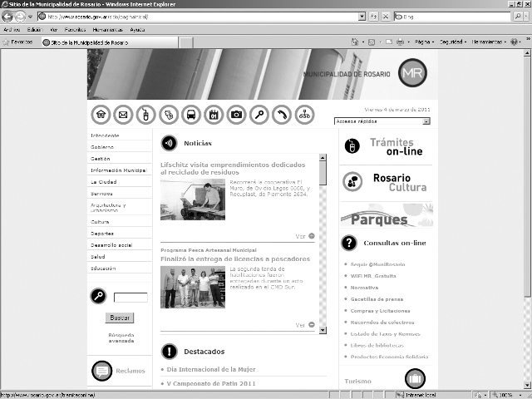Image resolution: width=532 pixels, height=399 pixels.
Task: Click the Consultas on-line question mark icon
Action: click(349, 243)
